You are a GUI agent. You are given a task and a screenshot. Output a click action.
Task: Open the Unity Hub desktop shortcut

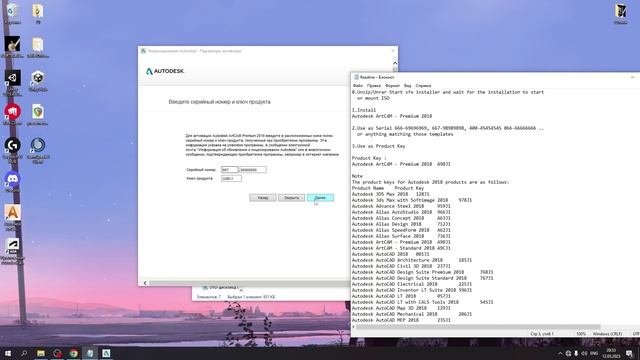click(x=12, y=78)
